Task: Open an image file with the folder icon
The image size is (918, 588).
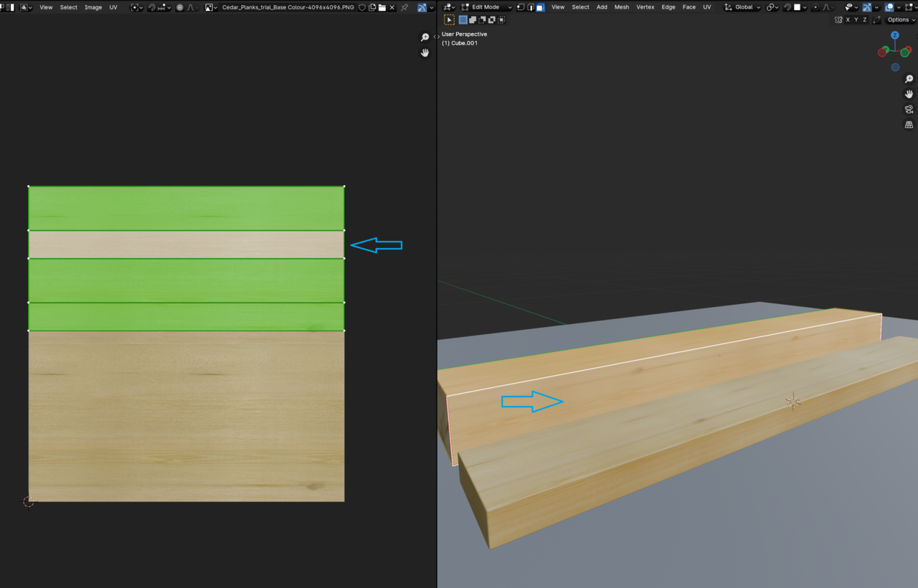Action: pyautogui.click(x=382, y=7)
